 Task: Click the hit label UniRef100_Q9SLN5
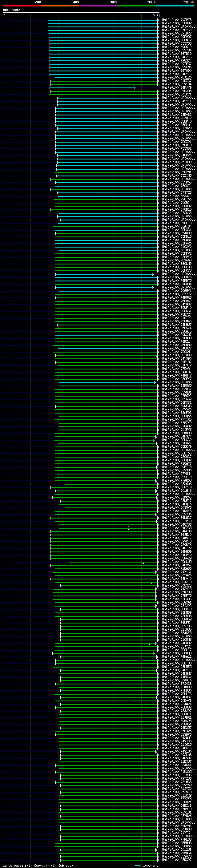pyautogui.click(x=177, y=67)
